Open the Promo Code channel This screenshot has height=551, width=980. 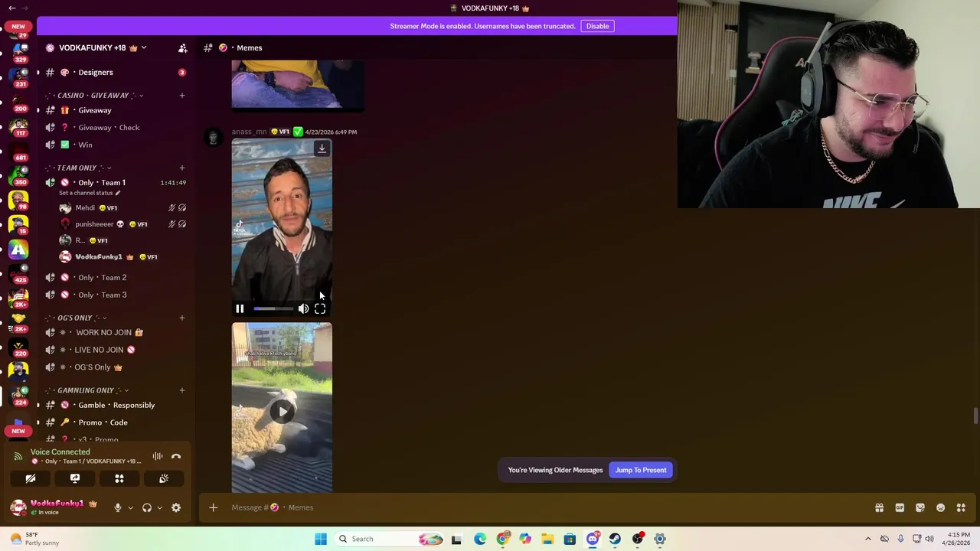pos(116,422)
